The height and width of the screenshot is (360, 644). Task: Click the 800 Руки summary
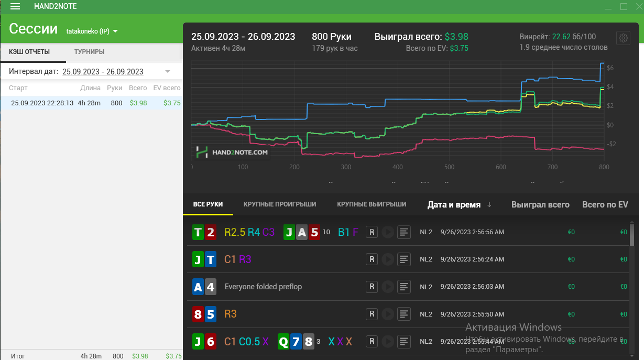pos(332,37)
